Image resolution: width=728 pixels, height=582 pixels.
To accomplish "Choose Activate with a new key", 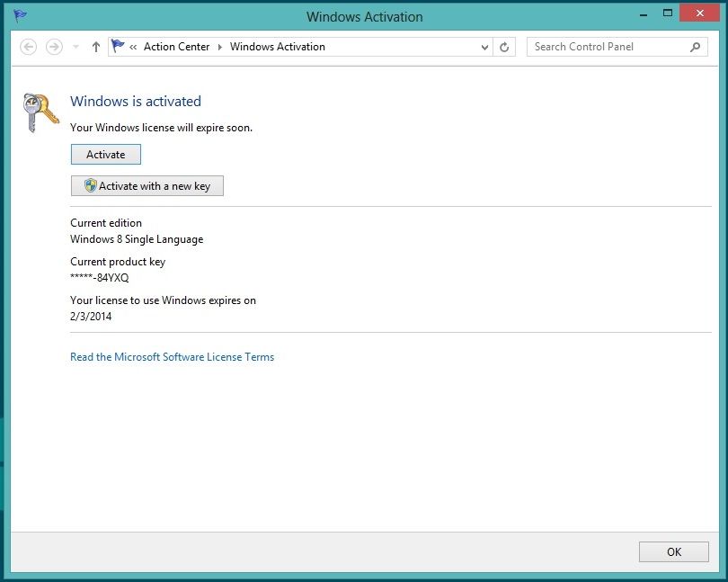I will pyautogui.click(x=146, y=186).
